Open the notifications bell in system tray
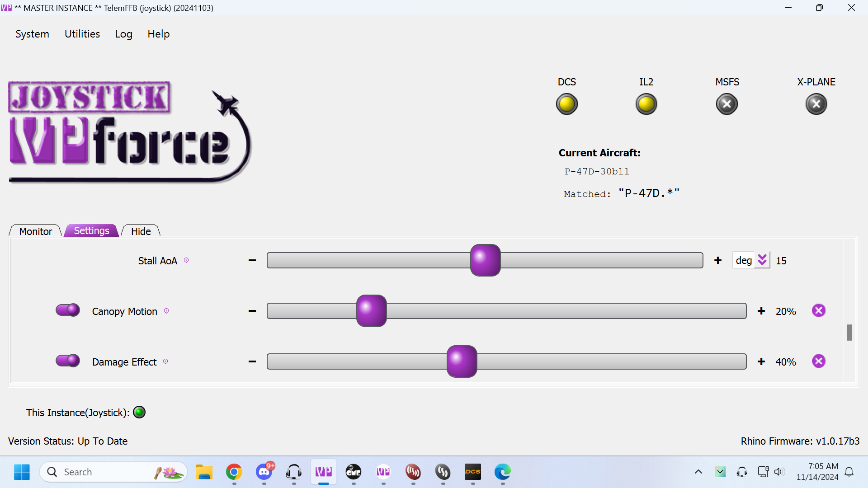 [849, 472]
